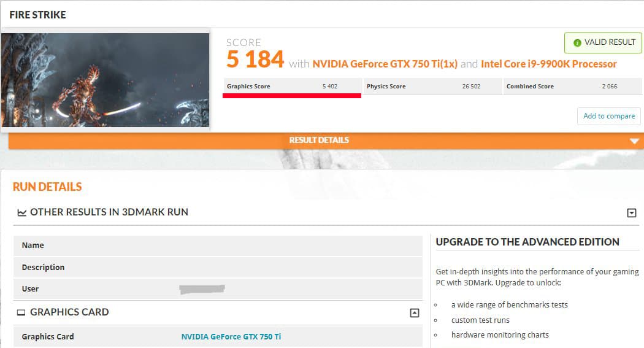The height and width of the screenshot is (348, 644).
Task: Collapse the Graphics Card section
Action: point(415,313)
